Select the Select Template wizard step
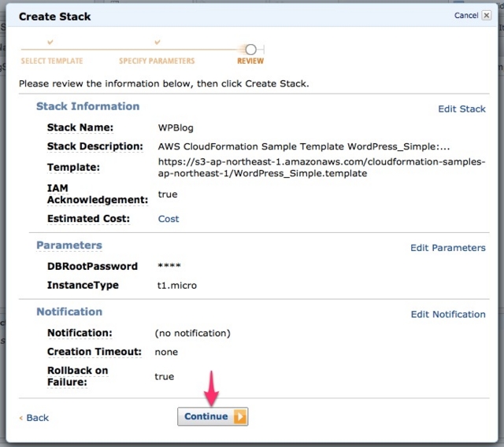 52,61
